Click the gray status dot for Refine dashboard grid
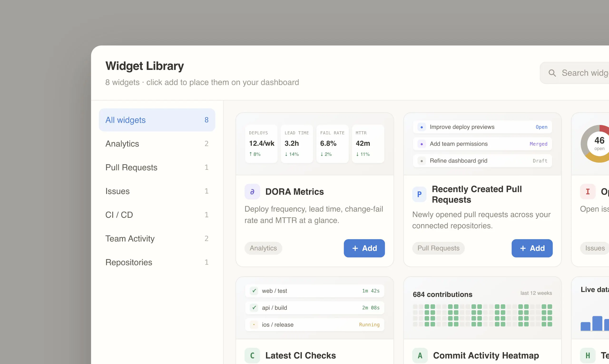 coord(422,161)
